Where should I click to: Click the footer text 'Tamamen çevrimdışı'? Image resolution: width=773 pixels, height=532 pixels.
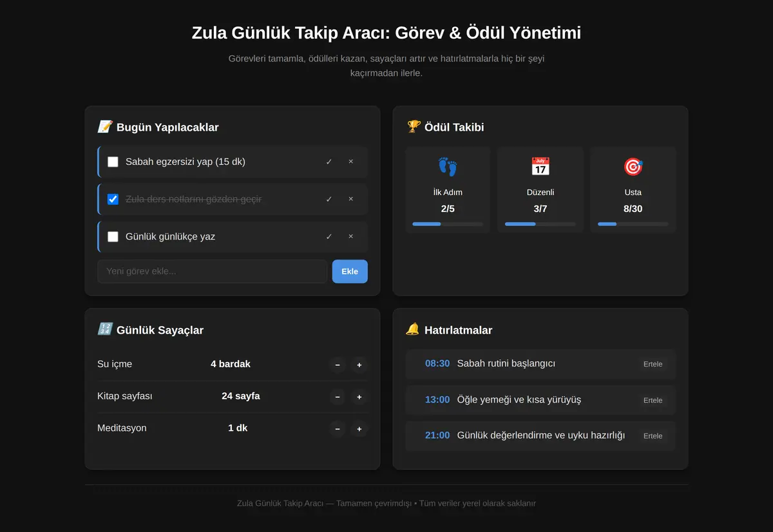pyautogui.click(x=374, y=503)
